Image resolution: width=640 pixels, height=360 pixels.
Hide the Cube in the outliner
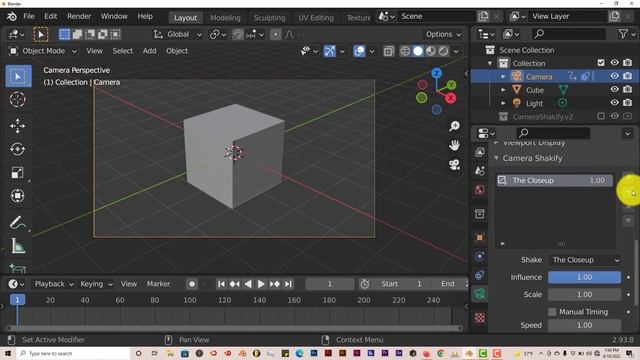[614, 89]
